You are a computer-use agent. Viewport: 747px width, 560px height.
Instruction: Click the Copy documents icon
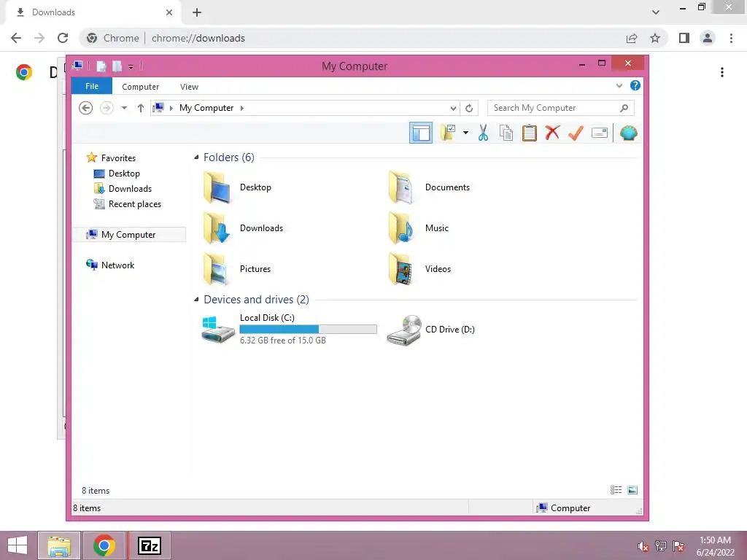506,133
